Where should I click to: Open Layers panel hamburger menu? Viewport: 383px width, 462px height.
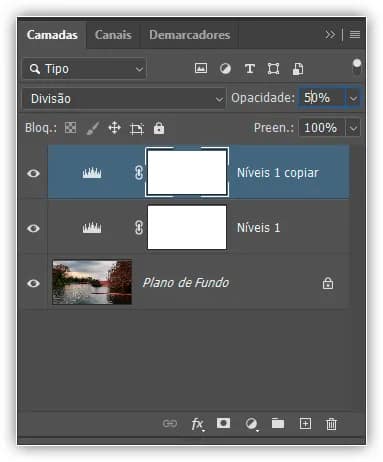[x=355, y=34]
